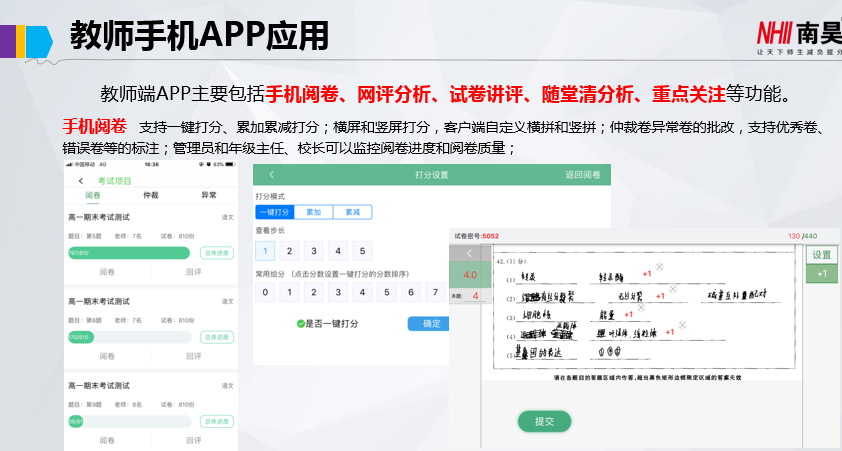Image resolution: width=842 pixels, height=451 pixels.
Task: Open 设置 in the marking sidebar
Action: (x=821, y=255)
